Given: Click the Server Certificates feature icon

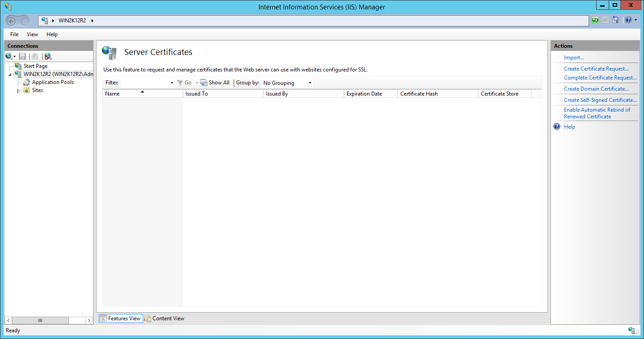Looking at the screenshot, I should (109, 53).
